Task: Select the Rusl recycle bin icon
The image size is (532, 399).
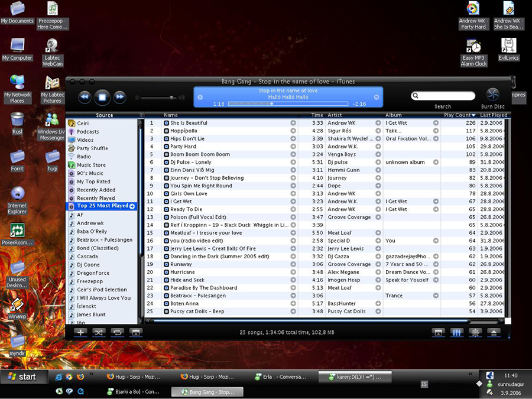Action: [17, 124]
